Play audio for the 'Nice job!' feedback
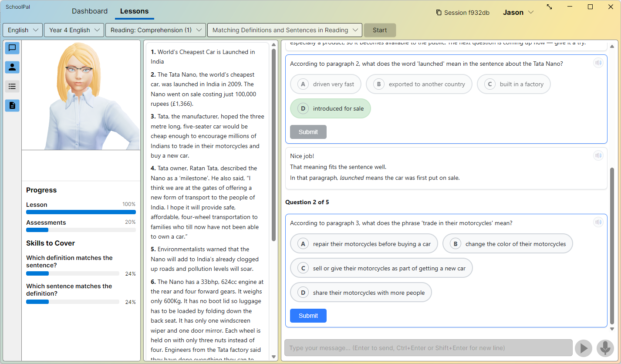The height and width of the screenshot is (364, 621). (598, 155)
